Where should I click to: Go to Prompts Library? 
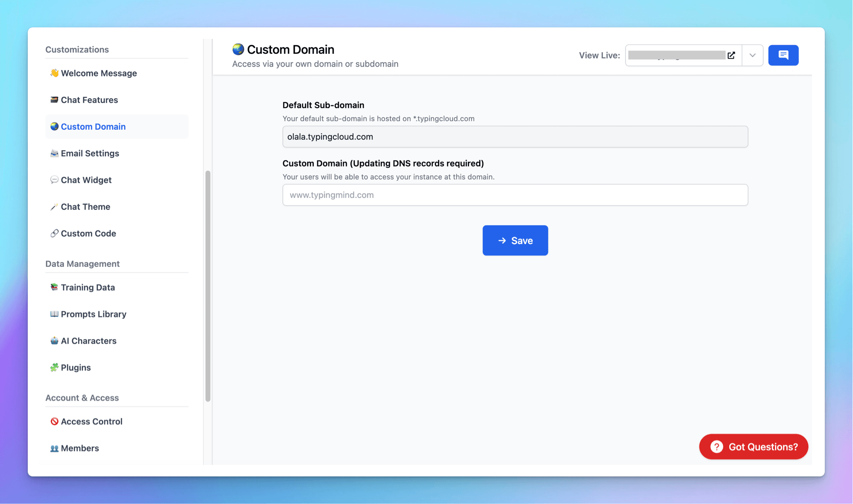coord(116,314)
